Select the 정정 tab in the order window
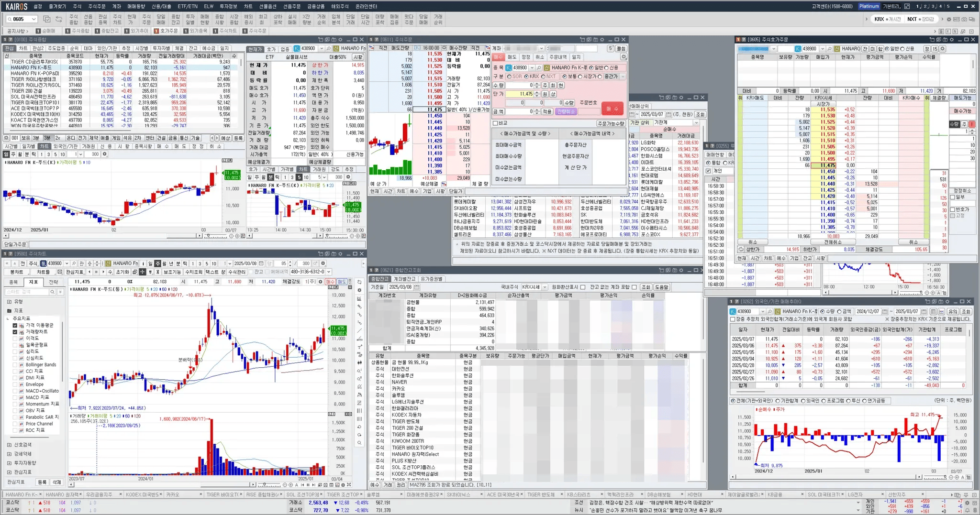This screenshot has height=515, width=980. click(526, 57)
